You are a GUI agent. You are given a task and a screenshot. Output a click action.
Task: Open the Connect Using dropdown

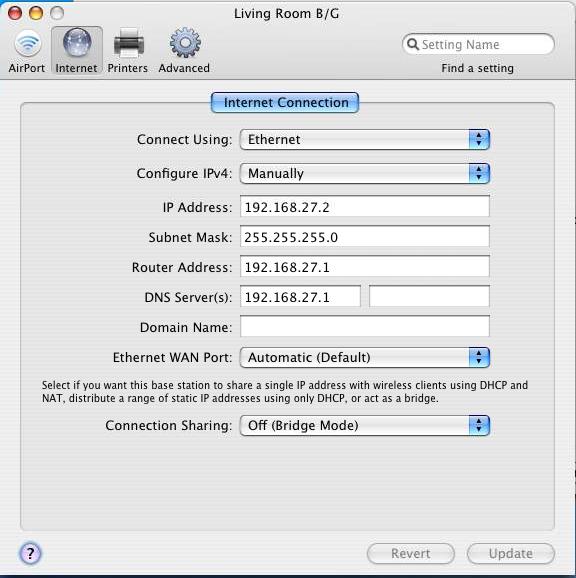coord(364,139)
